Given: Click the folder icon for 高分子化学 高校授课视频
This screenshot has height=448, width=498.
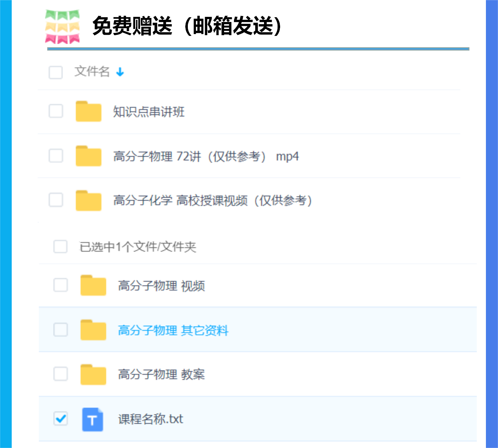Looking at the screenshot, I should [x=88, y=201].
